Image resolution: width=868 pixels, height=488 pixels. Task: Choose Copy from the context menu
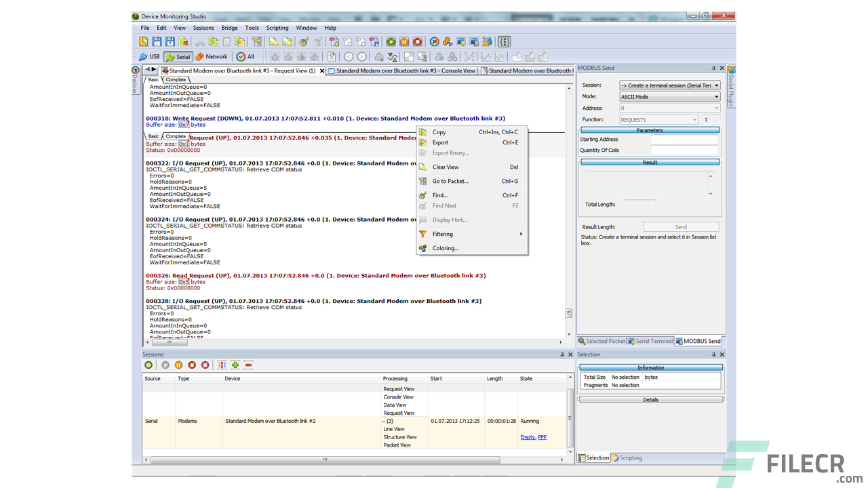[472, 132]
